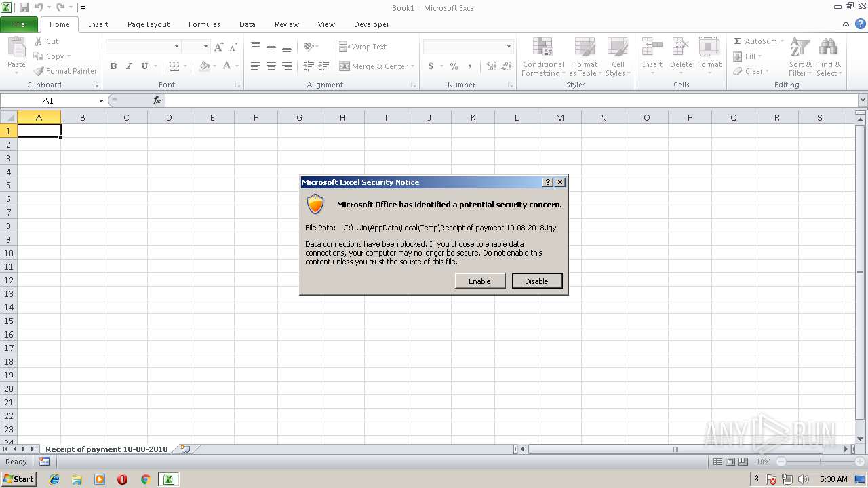The height and width of the screenshot is (488, 868).
Task: Click the Percent Style icon
Action: [454, 66]
